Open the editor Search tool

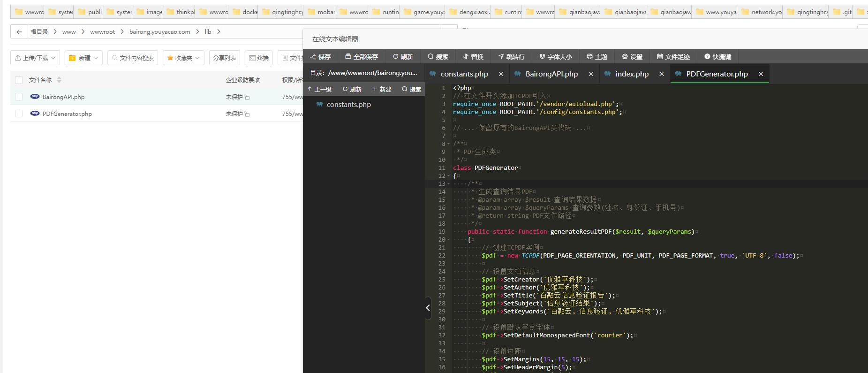[438, 57]
